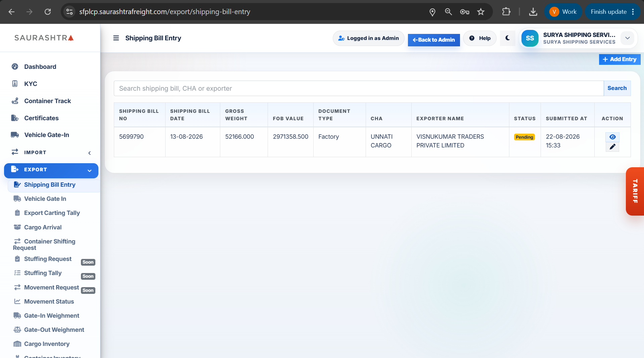This screenshot has width=644, height=358.
Task: Expand the IMPORT menu chevron
Action: pyautogui.click(x=89, y=153)
